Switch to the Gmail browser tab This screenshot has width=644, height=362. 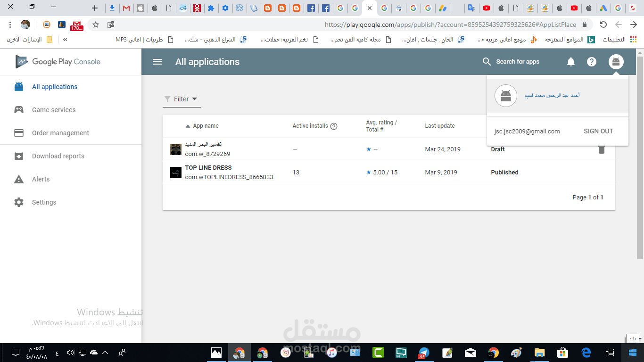[x=126, y=8]
